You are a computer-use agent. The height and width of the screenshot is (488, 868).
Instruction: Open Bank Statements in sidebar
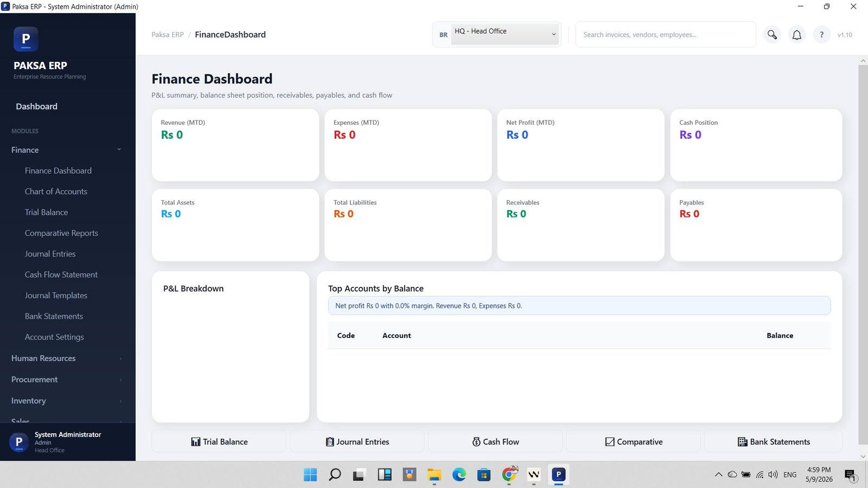[x=54, y=316]
